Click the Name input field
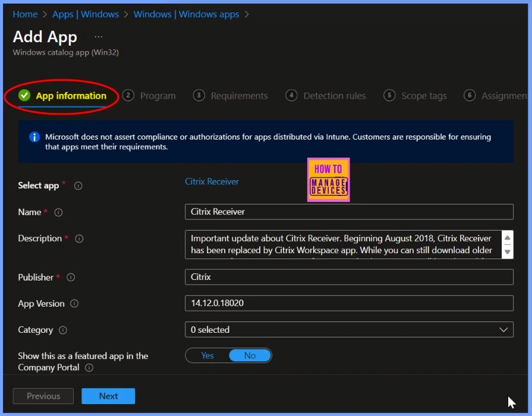532x416 pixels. coord(349,212)
